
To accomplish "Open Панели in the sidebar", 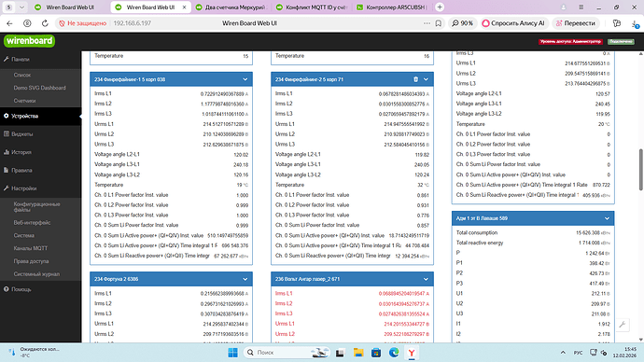I will [x=21, y=59].
